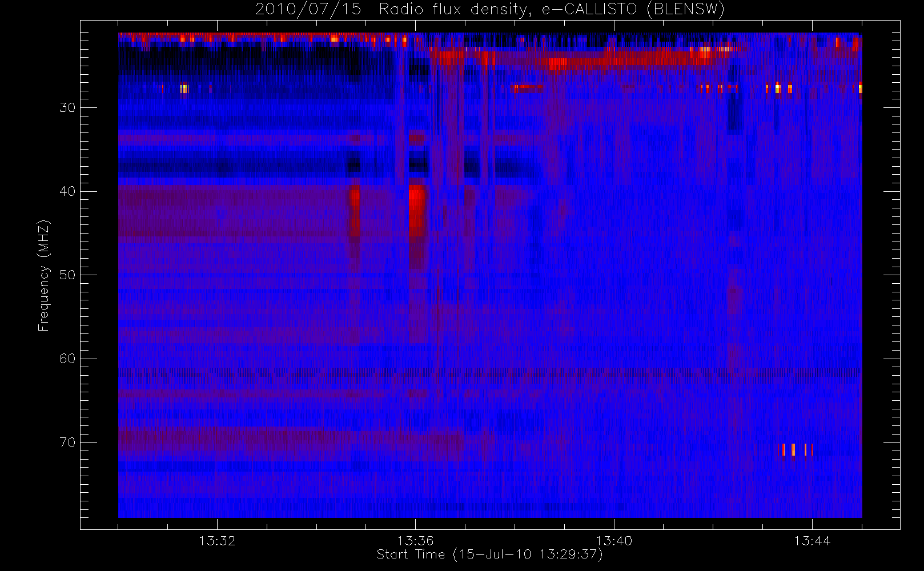Click the 13:44 time tick label
This screenshot has height=571, width=924.
(812, 541)
